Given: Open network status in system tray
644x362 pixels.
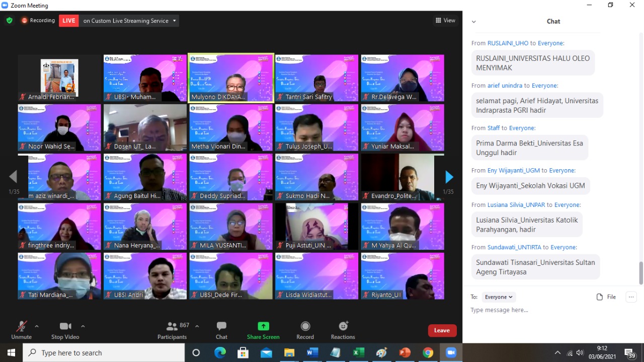Looking at the screenshot, I should [x=570, y=353].
